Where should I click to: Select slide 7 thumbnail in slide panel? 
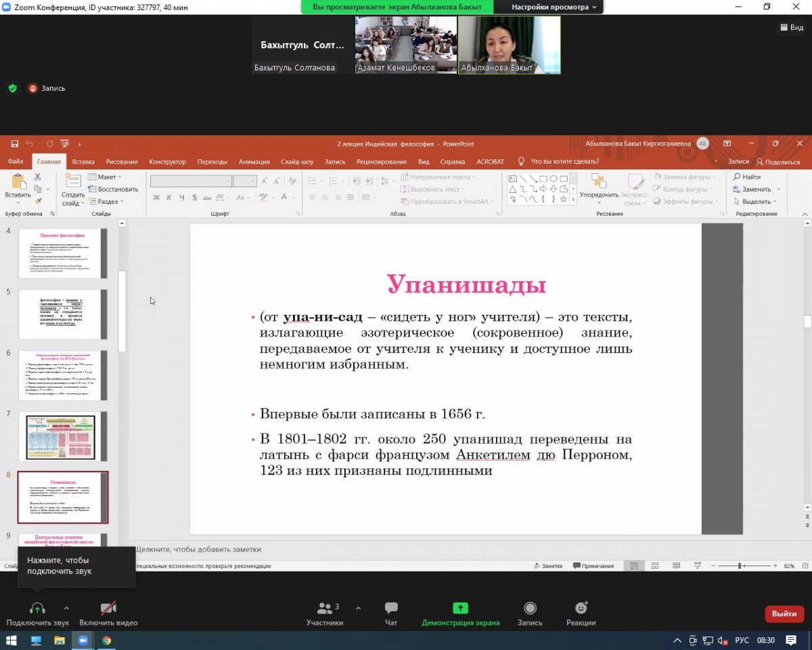point(62,436)
